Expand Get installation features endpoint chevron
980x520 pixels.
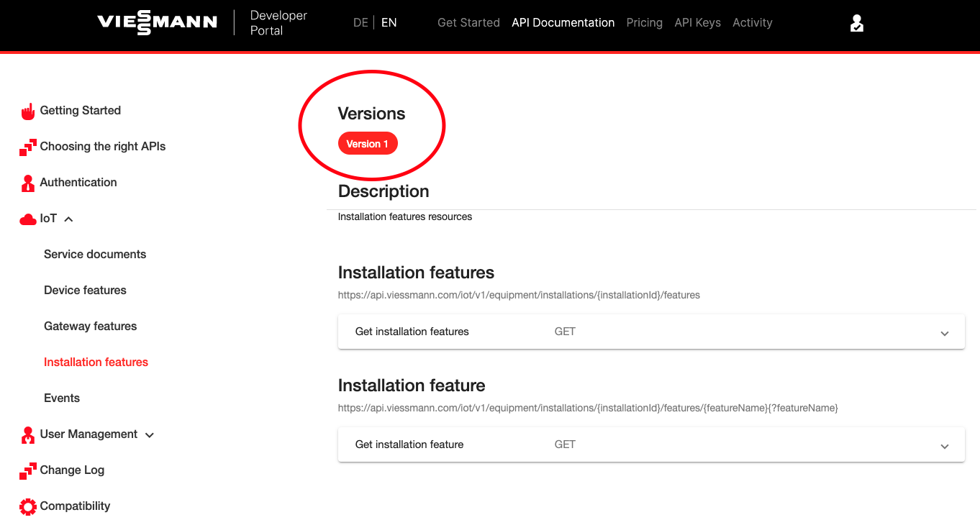[945, 333]
